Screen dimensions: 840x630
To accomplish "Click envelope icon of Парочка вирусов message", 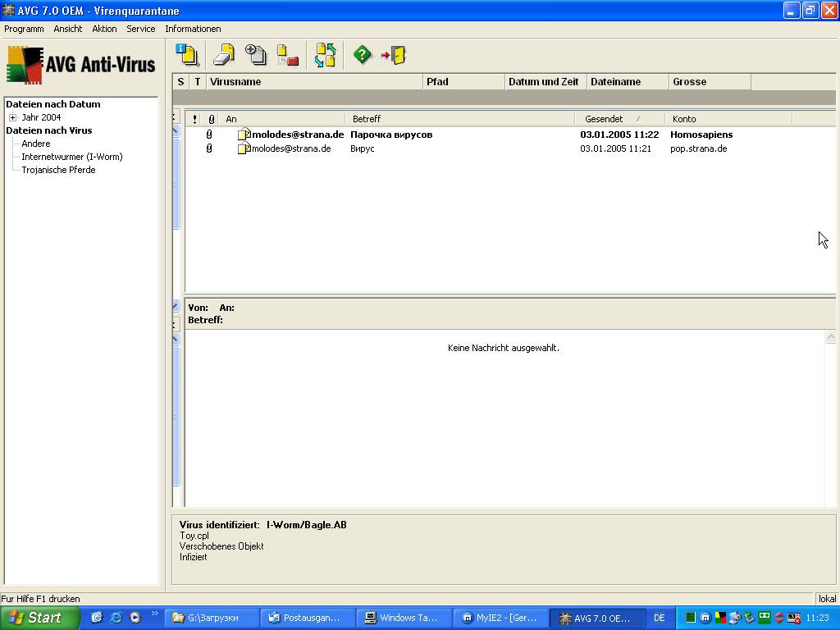I will 244,135.
